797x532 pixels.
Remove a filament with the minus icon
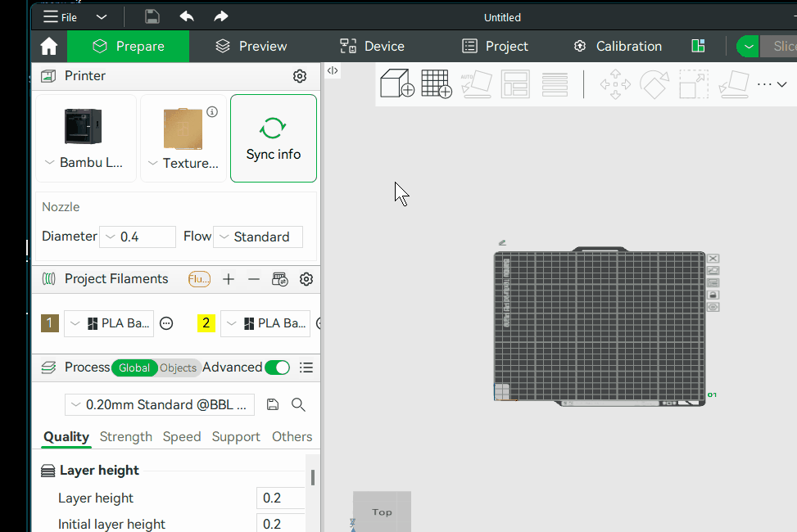tap(254, 279)
